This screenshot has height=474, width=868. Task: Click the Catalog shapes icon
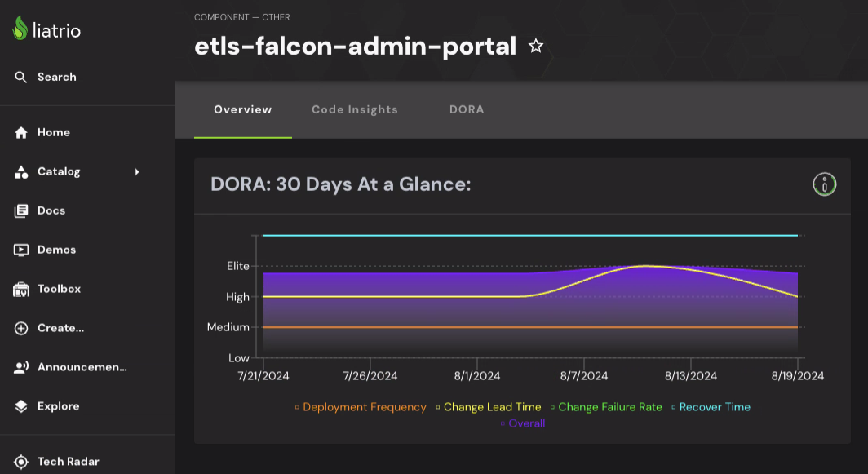point(21,171)
